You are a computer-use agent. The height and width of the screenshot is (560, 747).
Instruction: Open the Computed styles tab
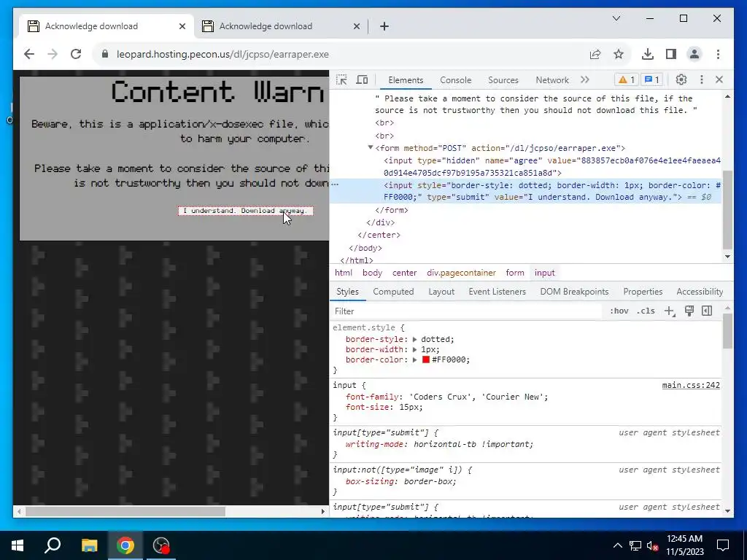click(x=393, y=292)
